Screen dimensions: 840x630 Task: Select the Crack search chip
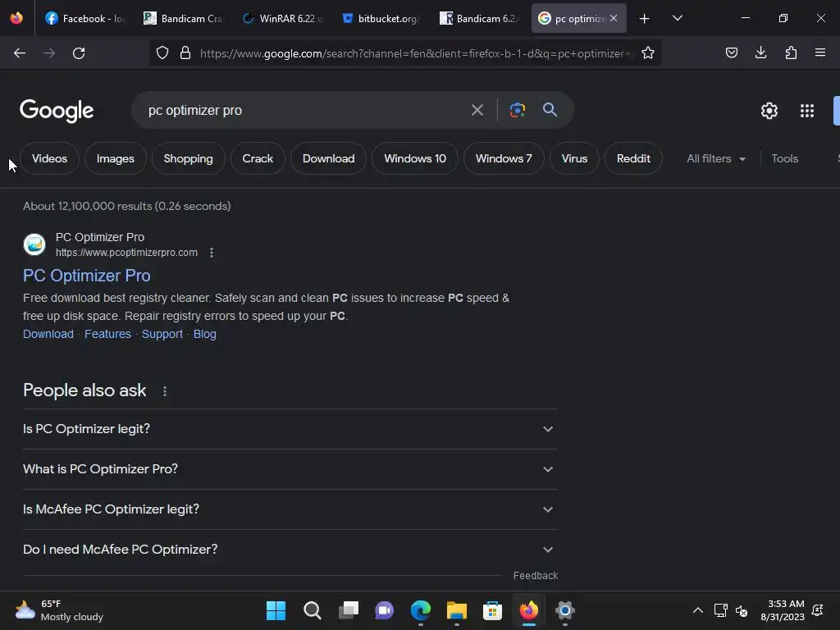pos(258,158)
